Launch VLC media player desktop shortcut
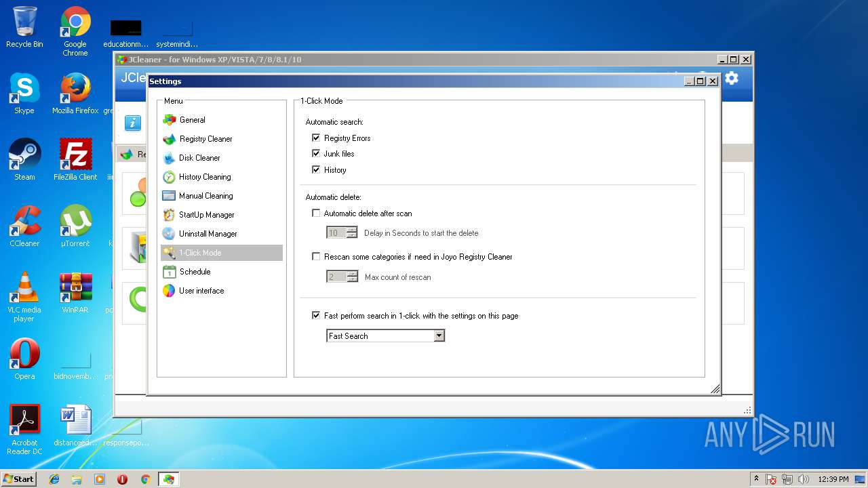This screenshot has height=488, width=868. 24,297
